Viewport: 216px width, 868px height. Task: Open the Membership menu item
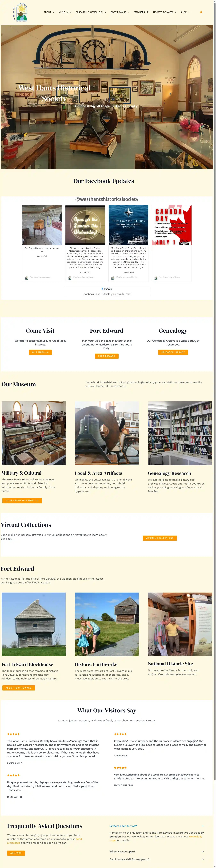141,12
